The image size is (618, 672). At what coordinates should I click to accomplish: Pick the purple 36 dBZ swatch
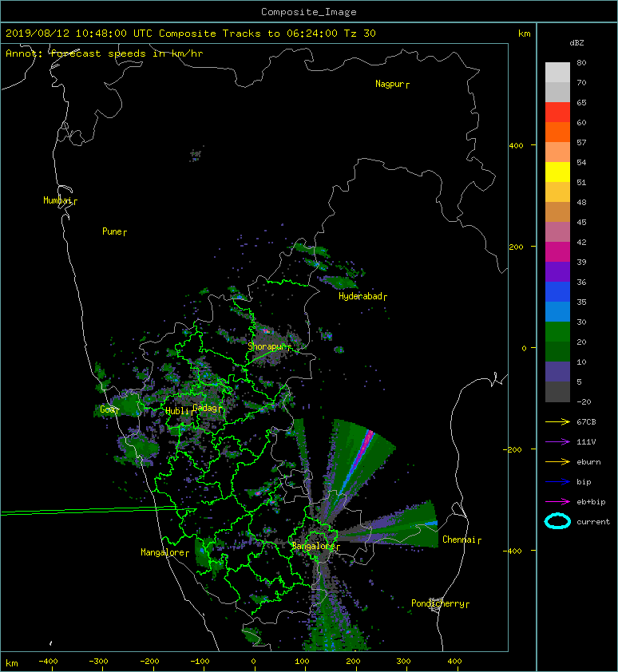[557, 271]
